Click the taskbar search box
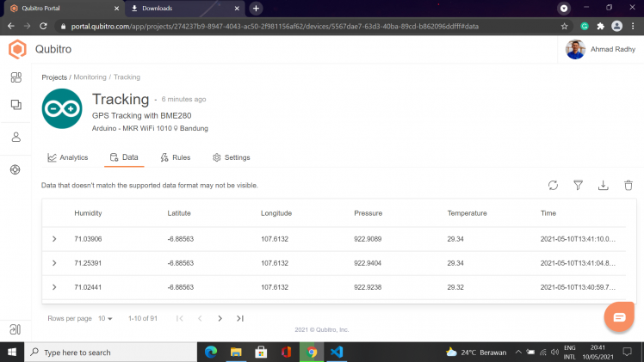The width and height of the screenshot is (644, 362). click(111, 353)
